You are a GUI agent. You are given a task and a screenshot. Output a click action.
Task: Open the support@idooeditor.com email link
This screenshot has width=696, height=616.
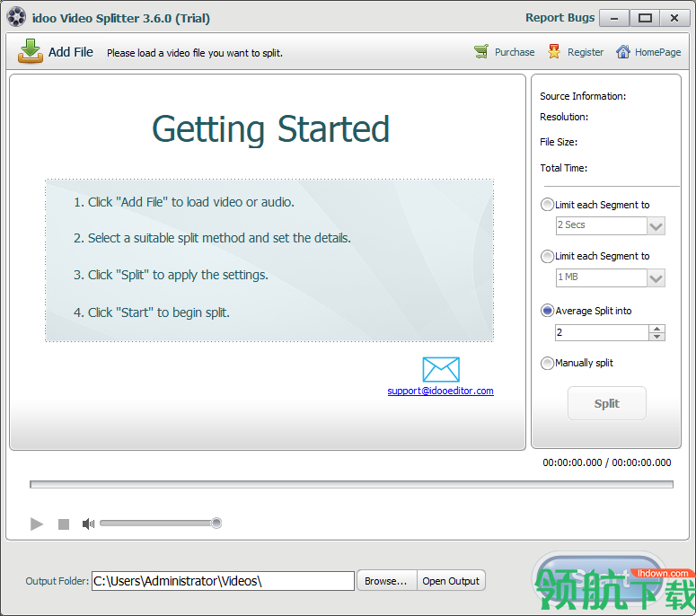440,391
